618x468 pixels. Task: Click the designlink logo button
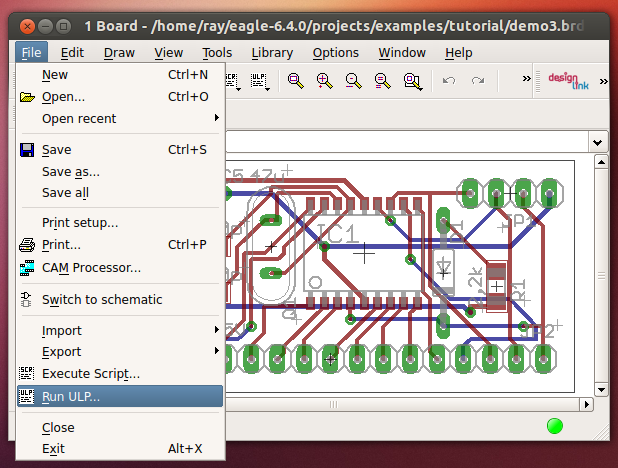568,81
